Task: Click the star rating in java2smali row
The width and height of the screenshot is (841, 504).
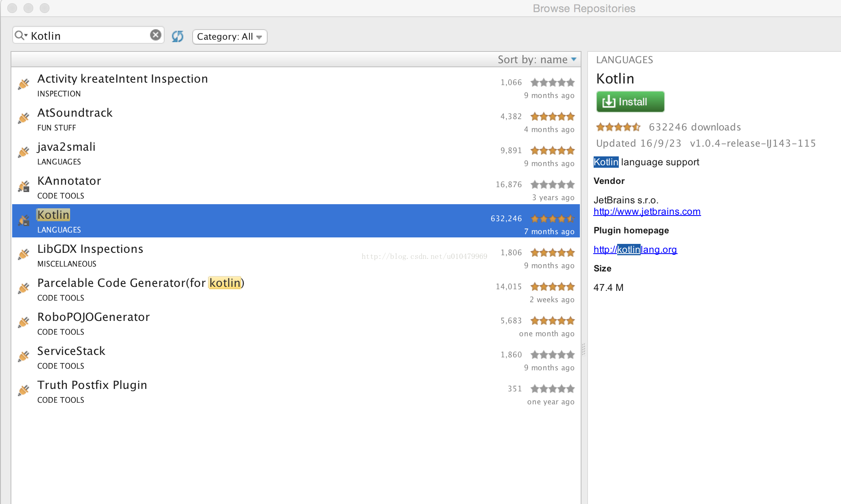Action: (553, 151)
